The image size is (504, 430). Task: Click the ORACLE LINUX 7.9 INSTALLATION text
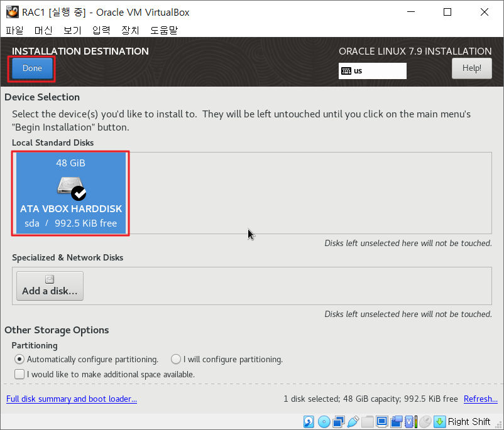point(415,51)
